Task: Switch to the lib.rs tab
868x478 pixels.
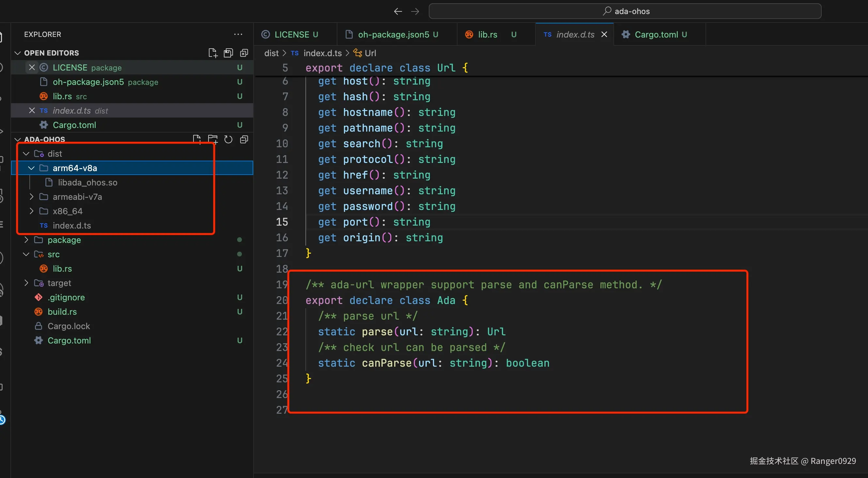Action: pos(487,34)
